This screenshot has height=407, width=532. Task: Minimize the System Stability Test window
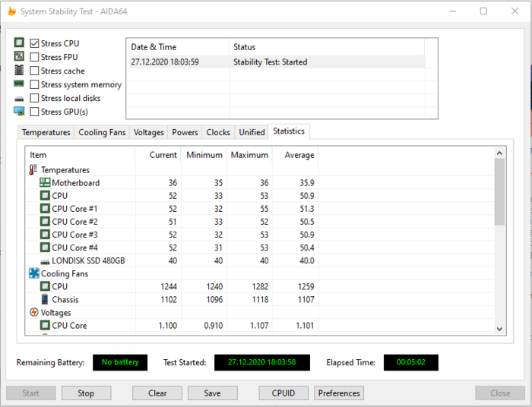pos(453,11)
